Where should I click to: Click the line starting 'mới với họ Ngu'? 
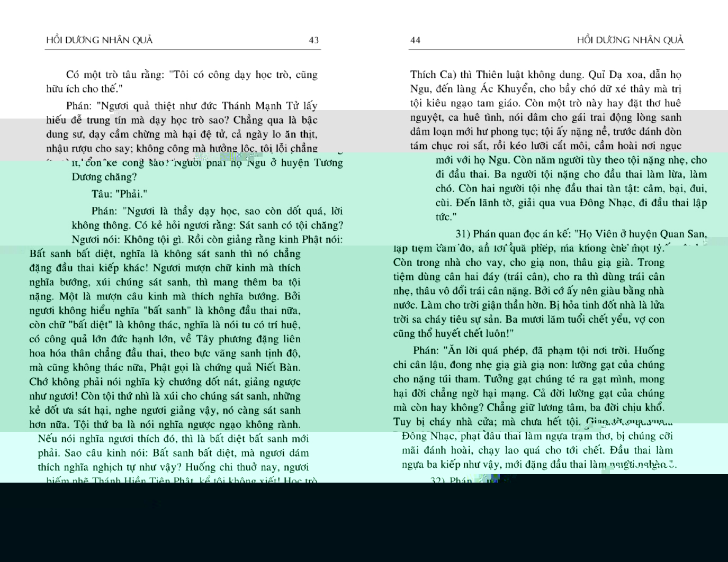coord(571,160)
